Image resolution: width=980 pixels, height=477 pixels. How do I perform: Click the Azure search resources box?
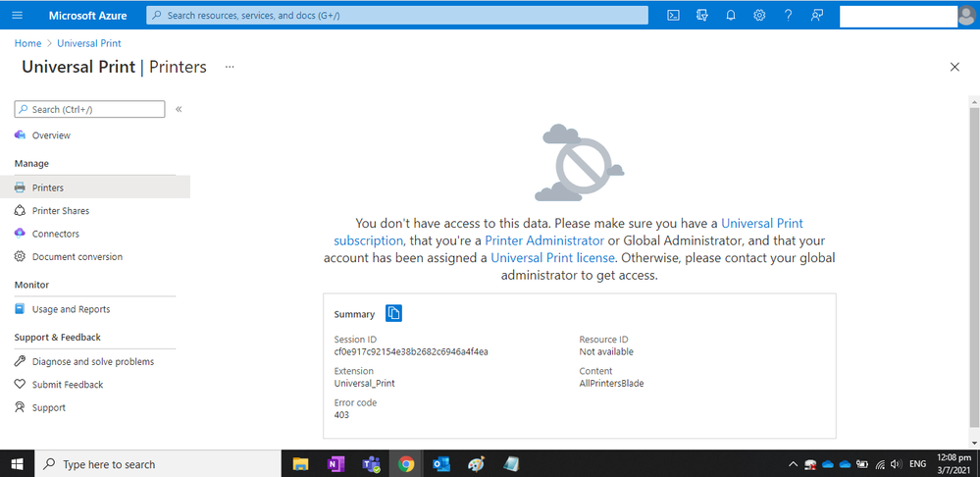coord(397,15)
